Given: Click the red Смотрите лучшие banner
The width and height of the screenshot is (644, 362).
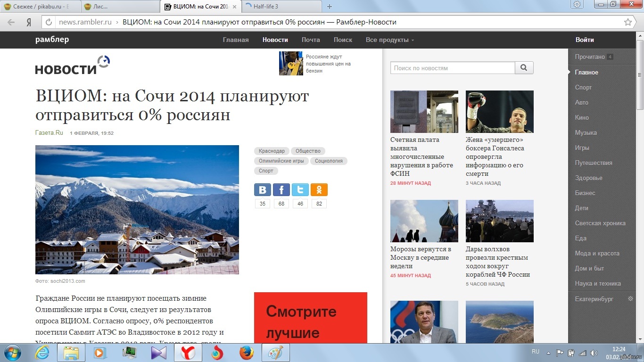Looking at the screenshot, I should coord(311,318).
